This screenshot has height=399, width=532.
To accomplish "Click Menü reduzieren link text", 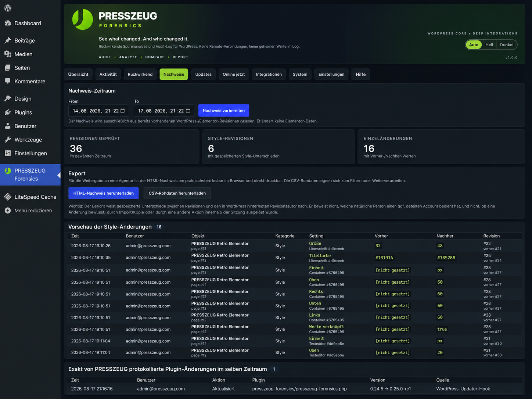I will (x=33, y=211).
